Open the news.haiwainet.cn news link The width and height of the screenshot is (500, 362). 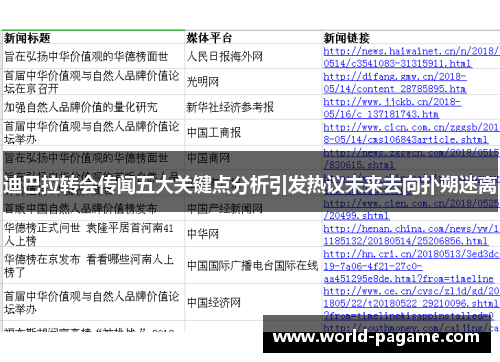click(411, 57)
